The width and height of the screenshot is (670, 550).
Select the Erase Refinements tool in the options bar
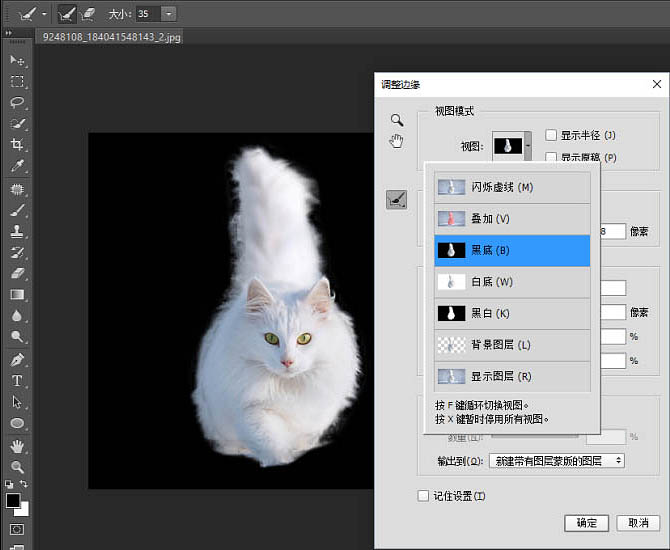(88, 14)
